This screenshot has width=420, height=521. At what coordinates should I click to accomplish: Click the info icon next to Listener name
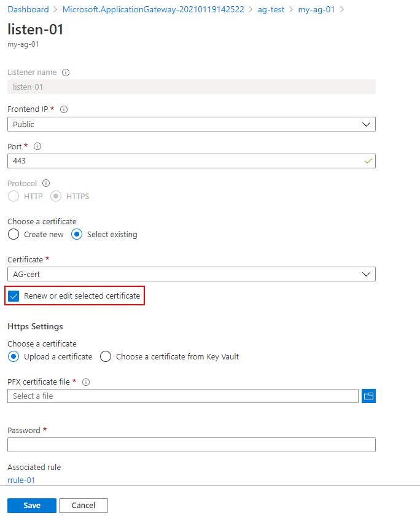click(66, 72)
